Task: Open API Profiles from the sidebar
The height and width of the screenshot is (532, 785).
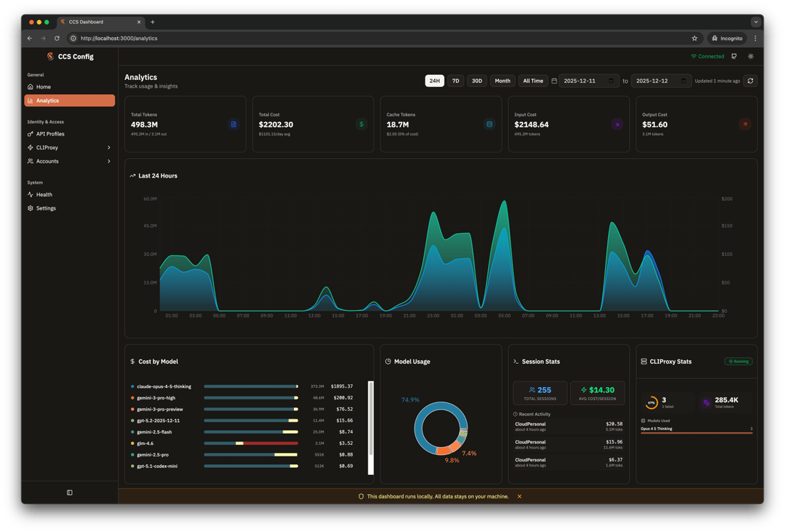Action: [x=70, y=134]
